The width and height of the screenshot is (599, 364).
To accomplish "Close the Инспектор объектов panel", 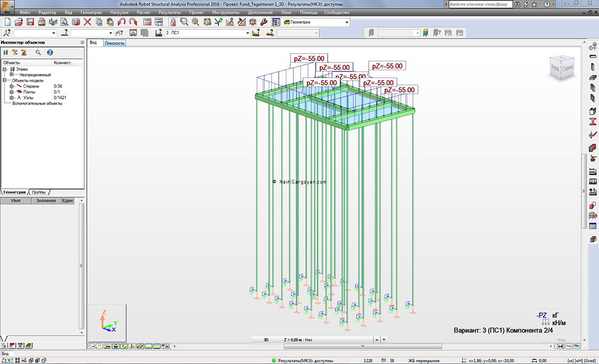I will [x=82, y=42].
